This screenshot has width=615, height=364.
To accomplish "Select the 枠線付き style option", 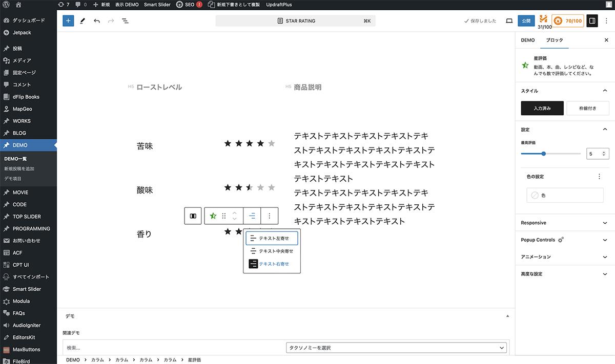I will coord(588,108).
